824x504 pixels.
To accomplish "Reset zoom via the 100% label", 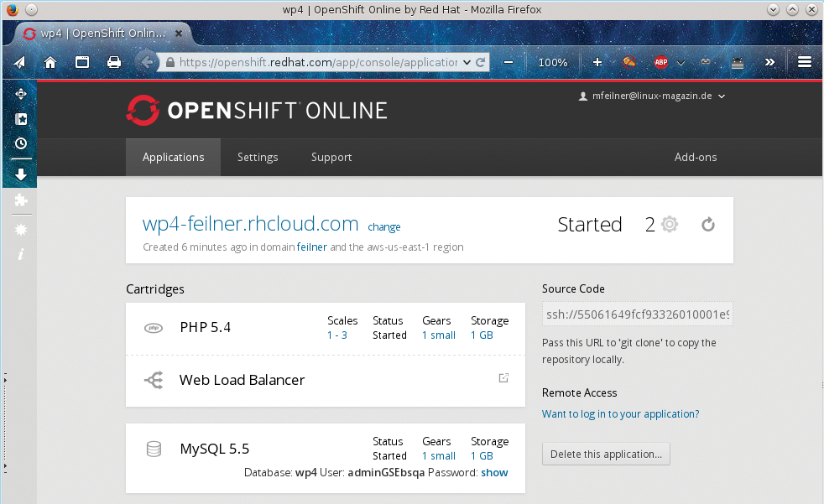I will click(553, 62).
